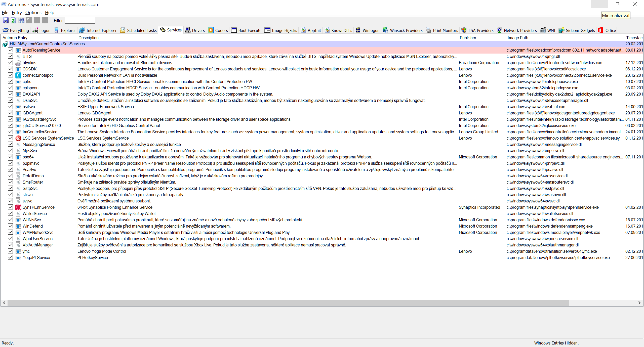Viewport: 644px width, 347px height.
Task: Click the green Refresh toolbar icon
Action: [14, 20]
